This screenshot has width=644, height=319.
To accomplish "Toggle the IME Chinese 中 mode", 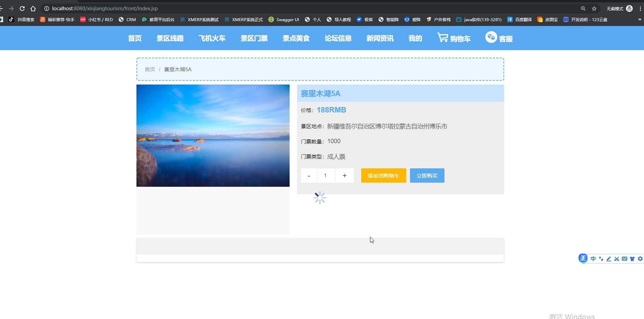I will tap(593, 259).
